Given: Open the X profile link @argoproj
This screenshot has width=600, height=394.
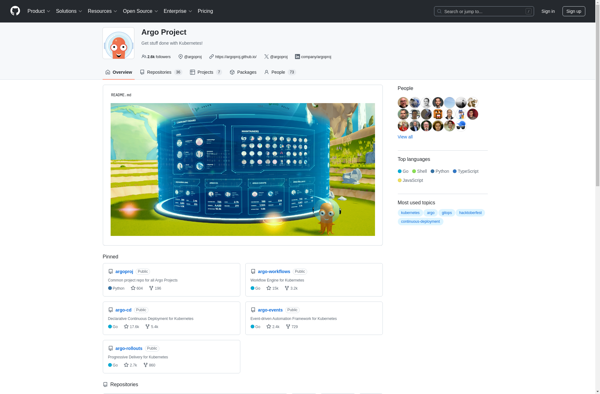Looking at the screenshot, I should click(x=276, y=57).
